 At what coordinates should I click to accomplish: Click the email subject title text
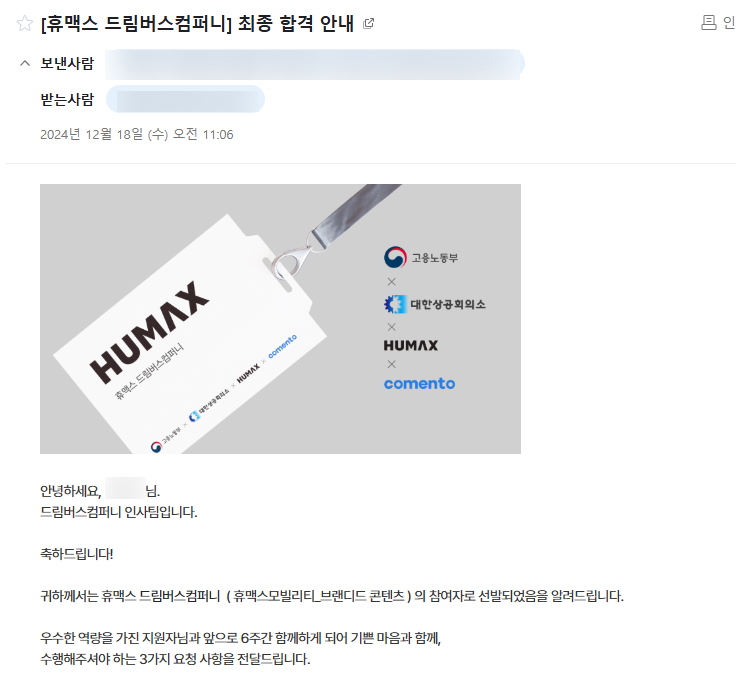pyautogui.click(x=197, y=23)
